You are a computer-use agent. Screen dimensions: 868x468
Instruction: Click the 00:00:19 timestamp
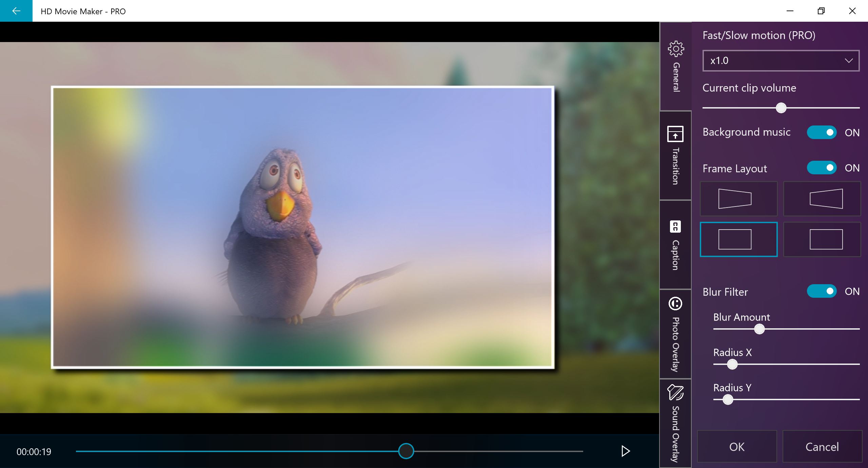(x=34, y=452)
